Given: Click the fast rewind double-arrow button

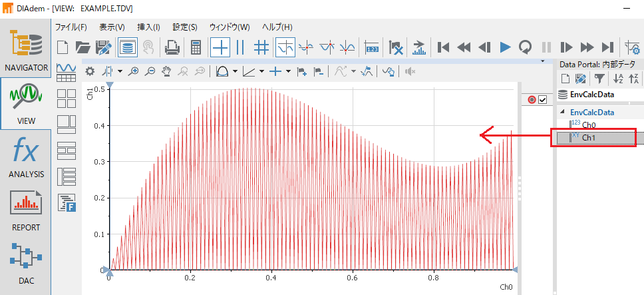Looking at the screenshot, I should [x=464, y=48].
